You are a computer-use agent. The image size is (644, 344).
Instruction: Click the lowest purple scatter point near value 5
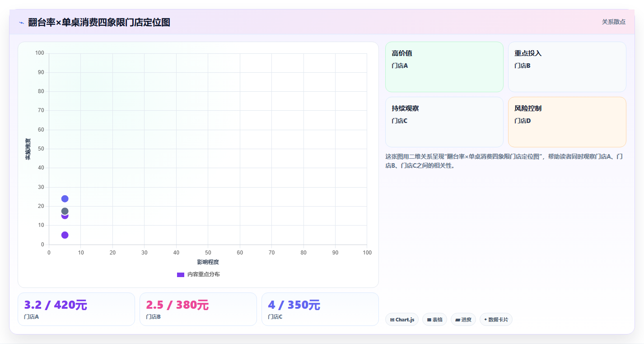[65, 235]
